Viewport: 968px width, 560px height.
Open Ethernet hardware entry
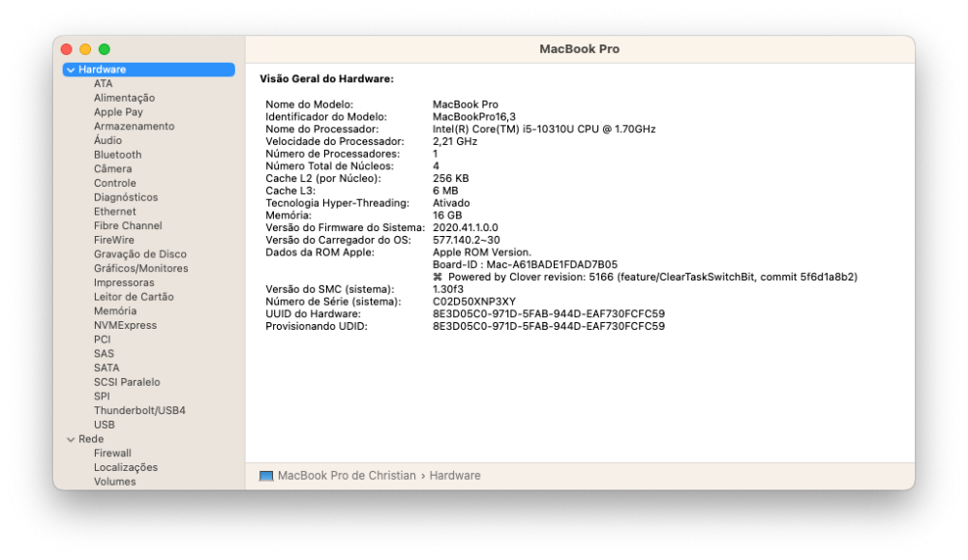[115, 212]
